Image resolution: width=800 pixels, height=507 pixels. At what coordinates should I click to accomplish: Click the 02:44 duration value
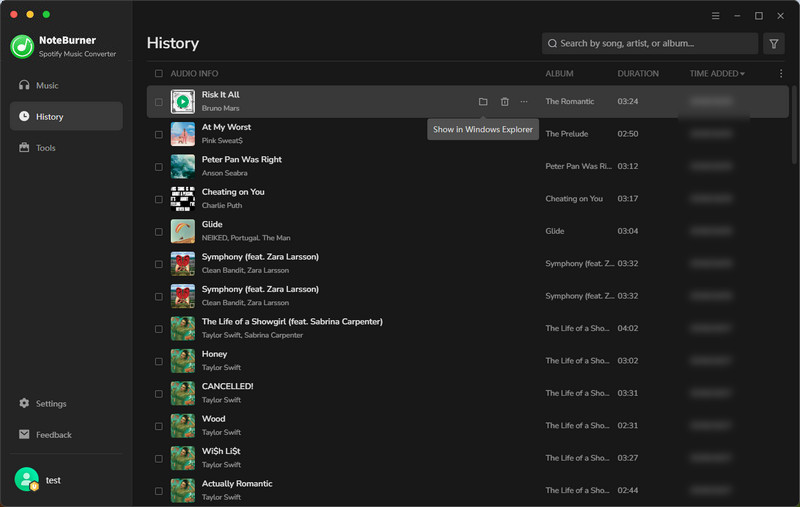pos(628,490)
